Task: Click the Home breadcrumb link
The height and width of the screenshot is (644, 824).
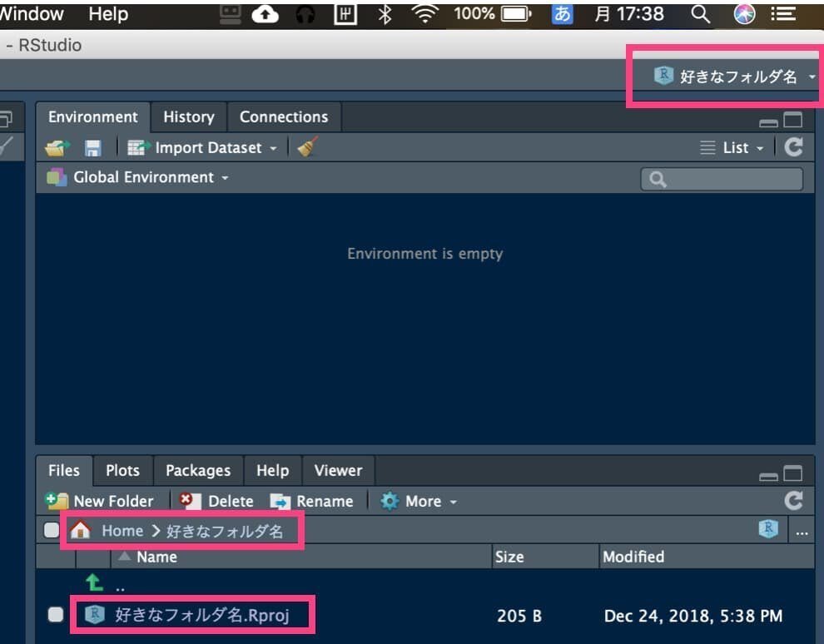Action: tap(122, 531)
